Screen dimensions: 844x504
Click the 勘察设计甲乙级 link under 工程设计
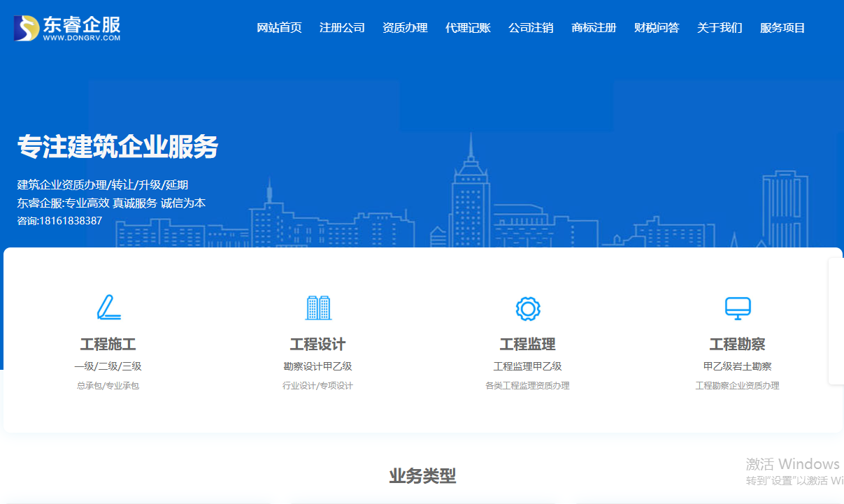318,365
